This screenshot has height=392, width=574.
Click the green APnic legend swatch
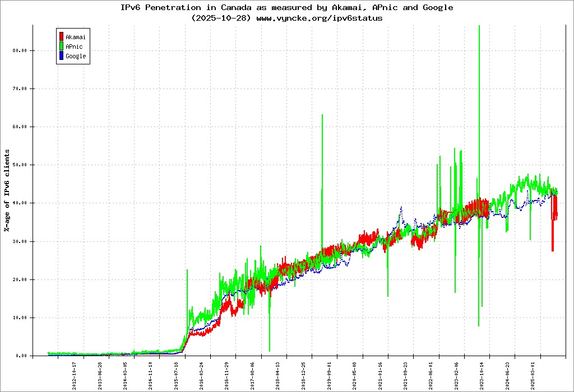61,46
